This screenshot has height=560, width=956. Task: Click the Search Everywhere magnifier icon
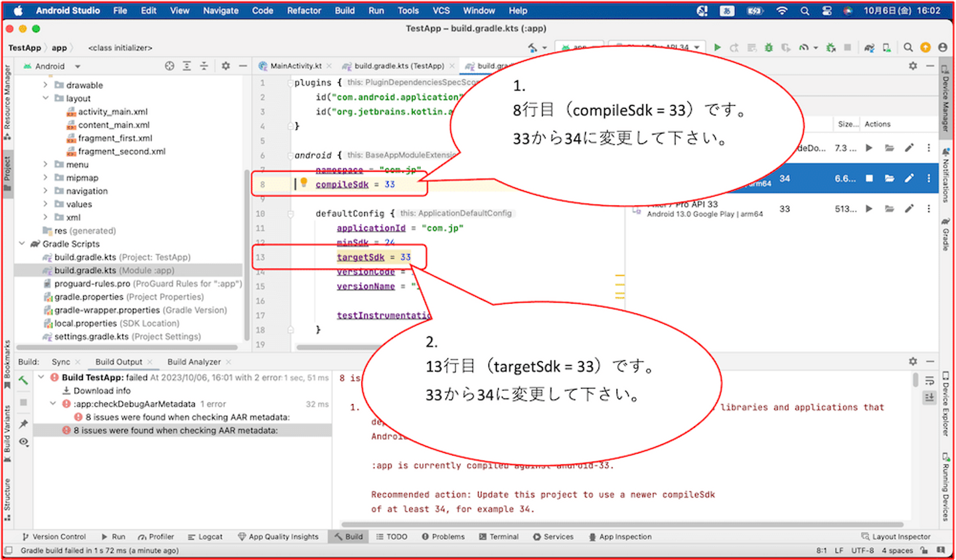pyautogui.click(x=908, y=48)
